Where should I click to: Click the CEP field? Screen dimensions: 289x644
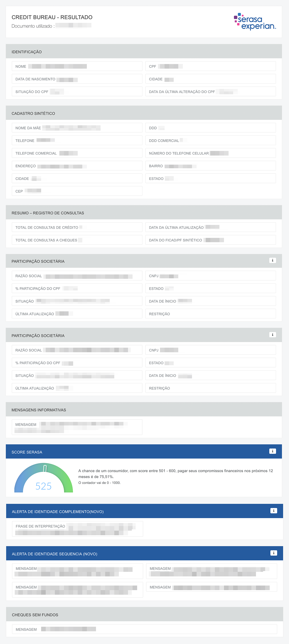pyautogui.click(x=77, y=191)
